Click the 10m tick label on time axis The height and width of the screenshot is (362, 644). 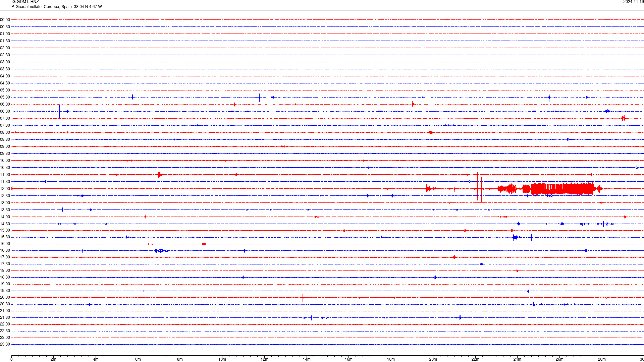222,359
